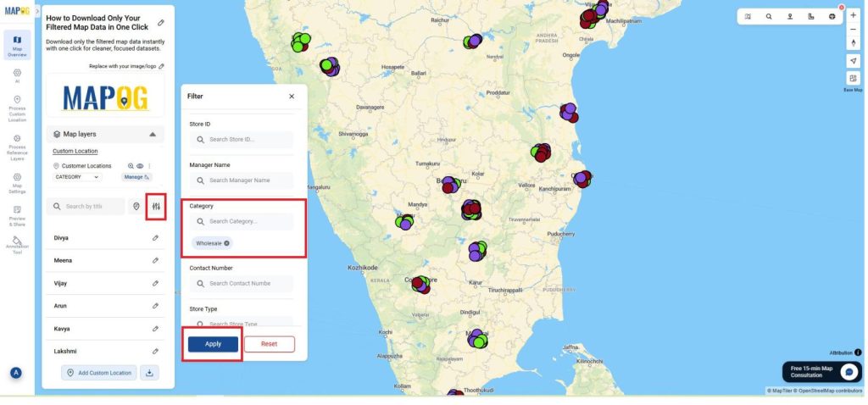Select Divya in the location list

61,238
